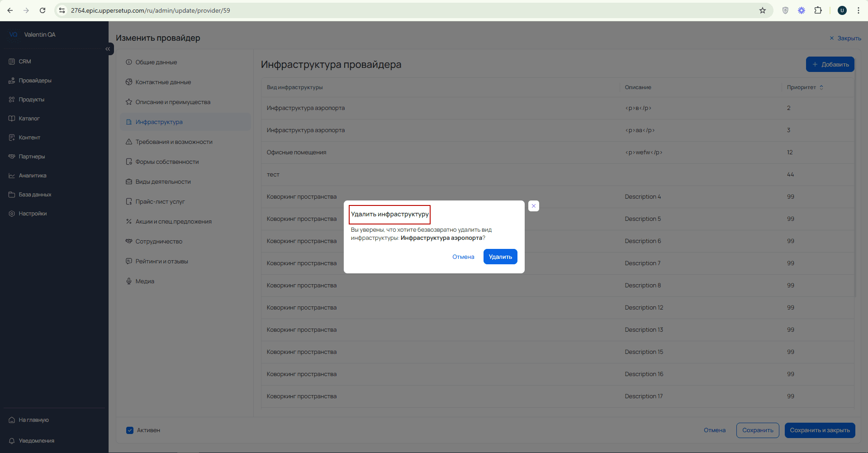Sort by Приоритет column arrows
Screen dimensions: 868x453
(x=821, y=87)
